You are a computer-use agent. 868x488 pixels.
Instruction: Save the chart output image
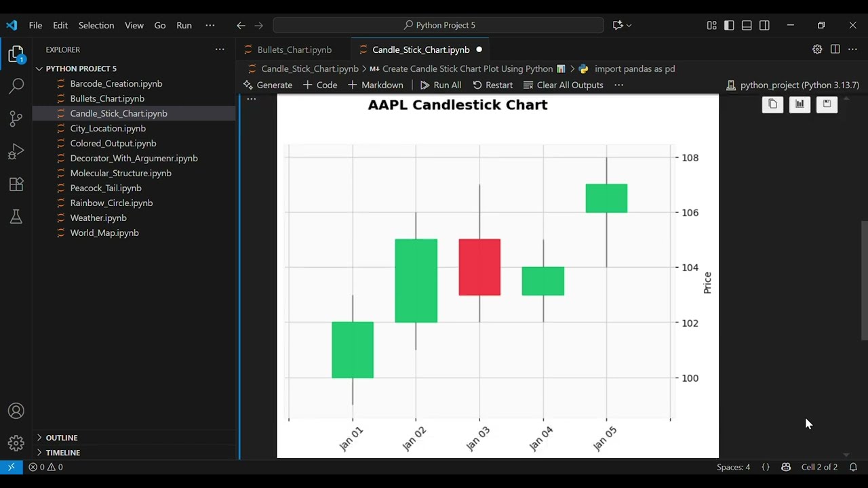[x=827, y=104]
